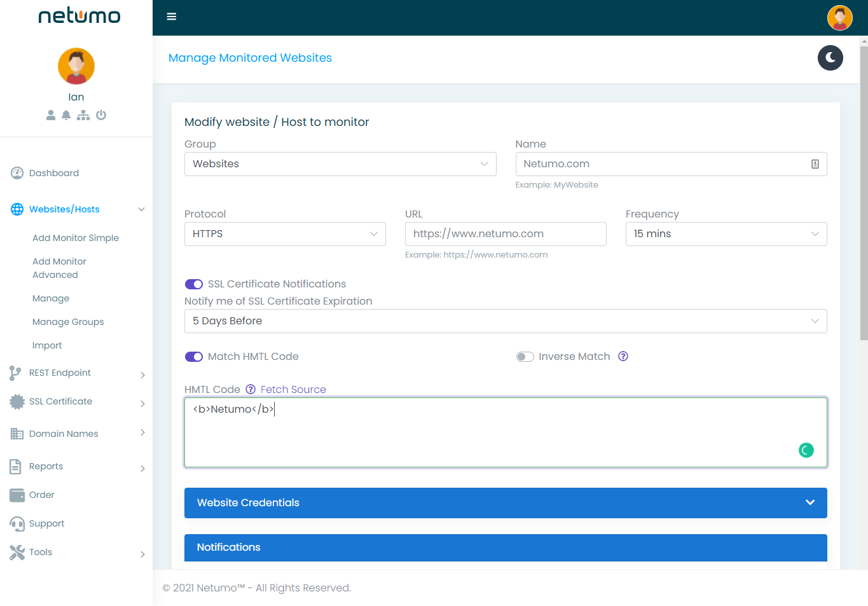Toggle dark mode with the moon icon
This screenshot has height=606, width=868.
pyautogui.click(x=830, y=58)
